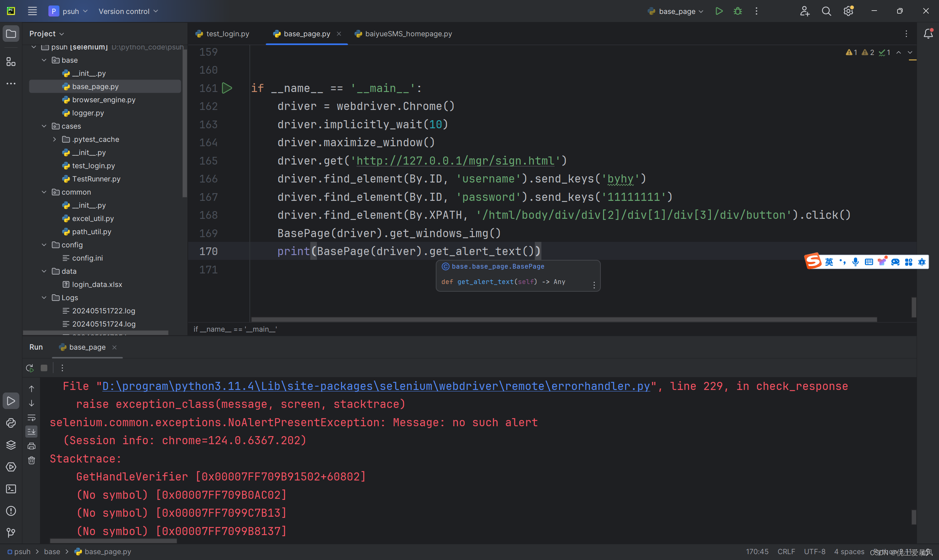Viewport: 939px width, 560px height.
Task: Click the CRLF line separator in status bar
Action: coord(786,551)
